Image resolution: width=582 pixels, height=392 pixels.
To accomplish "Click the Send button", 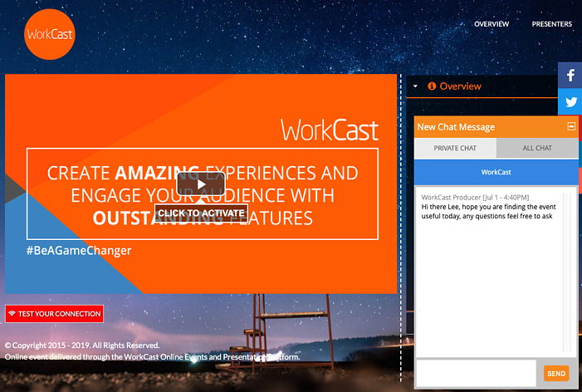I will [556, 374].
